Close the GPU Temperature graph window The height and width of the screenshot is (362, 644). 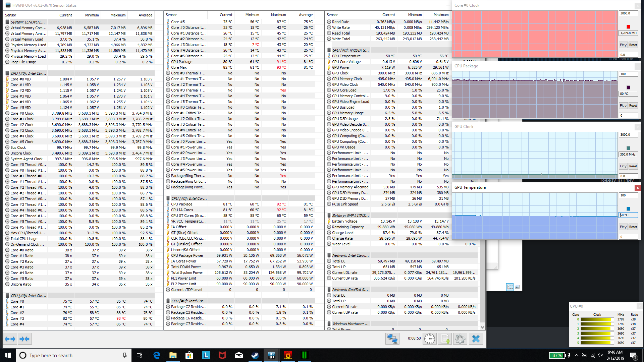click(x=637, y=187)
